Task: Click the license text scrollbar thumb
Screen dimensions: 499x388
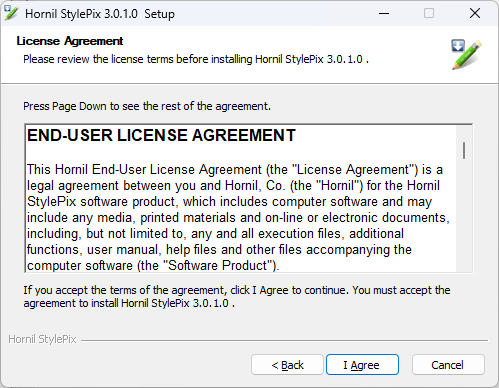Action: pos(464,150)
